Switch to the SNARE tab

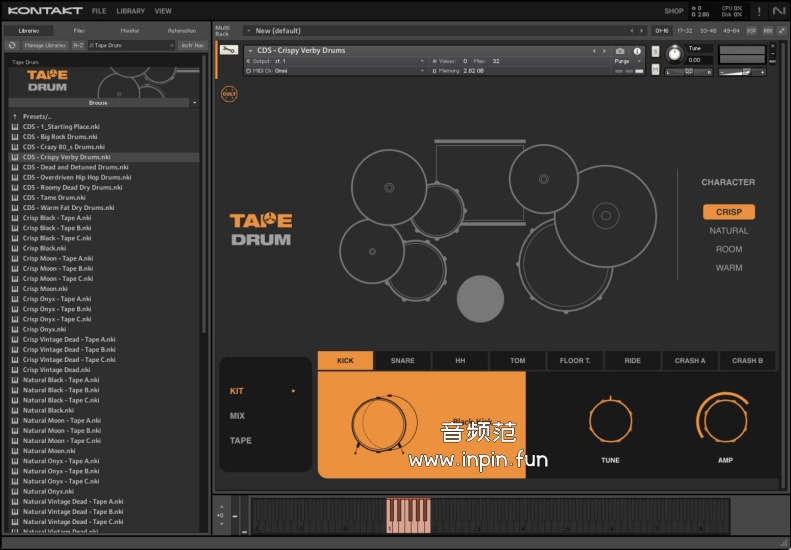point(402,361)
